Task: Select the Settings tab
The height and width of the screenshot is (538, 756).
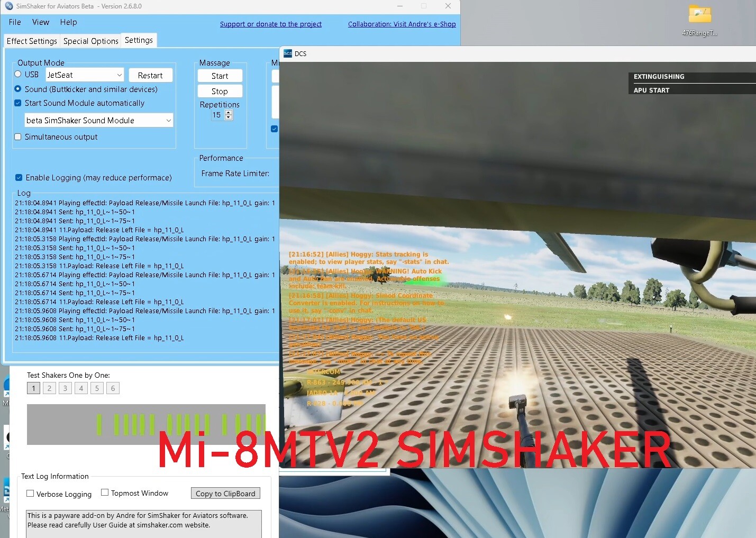Action: click(x=139, y=40)
